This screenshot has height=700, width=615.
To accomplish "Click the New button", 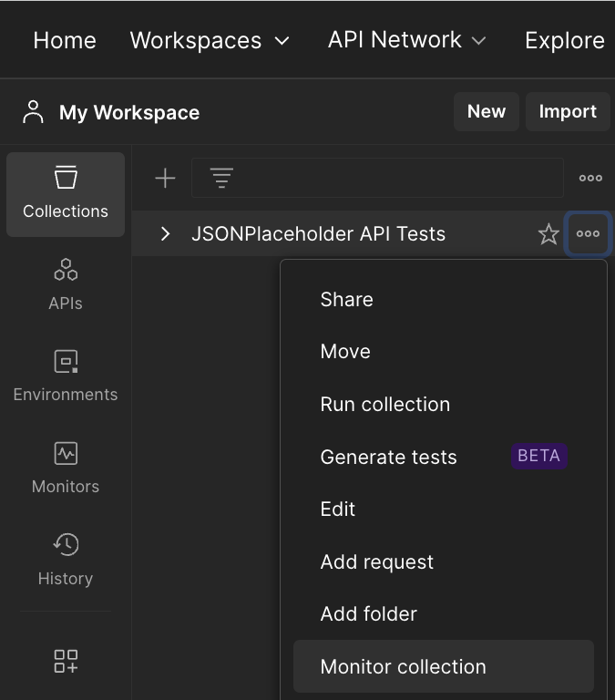I will [487, 111].
